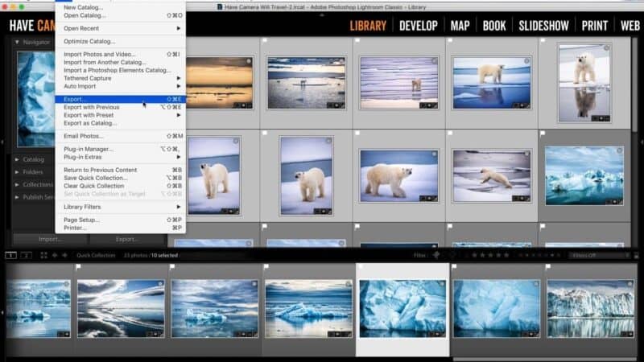This screenshot has height=362, width=644.
Task: Choose Import Photos and Video...
Action: click(120, 54)
